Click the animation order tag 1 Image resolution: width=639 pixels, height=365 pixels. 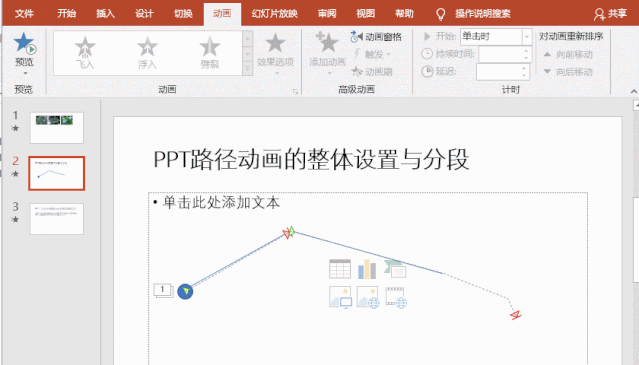click(163, 290)
